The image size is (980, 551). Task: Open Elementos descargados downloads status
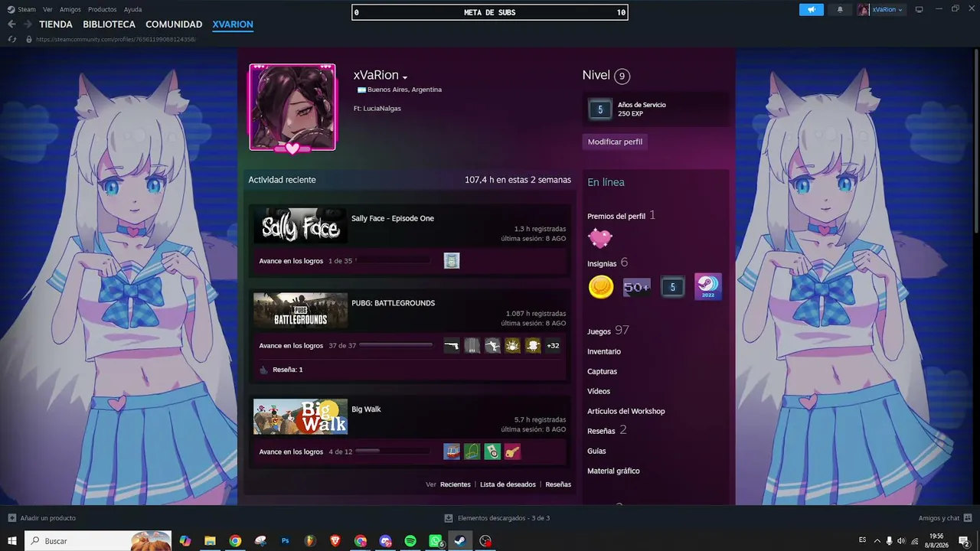[x=498, y=518]
